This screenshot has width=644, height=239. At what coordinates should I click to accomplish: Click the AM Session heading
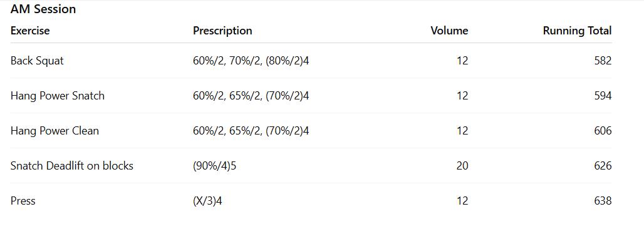[x=43, y=9]
